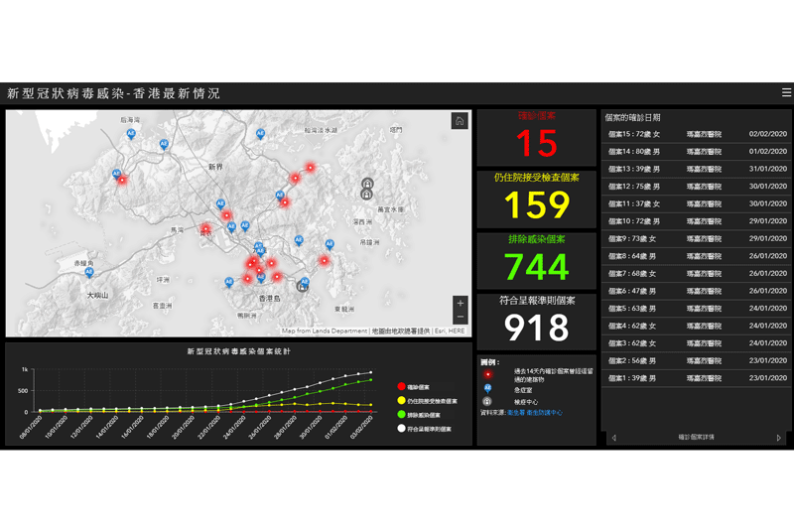The width and height of the screenshot is (794, 532).
Task: Click the A&E marker near 后海湾
Action: pos(131,135)
